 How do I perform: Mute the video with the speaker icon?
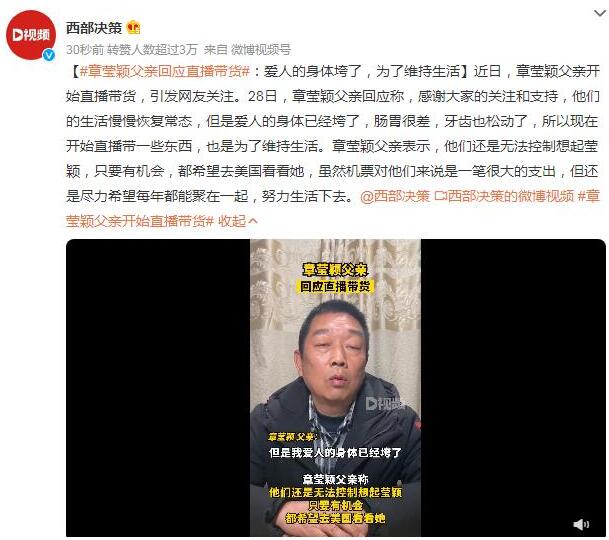[581, 524]
